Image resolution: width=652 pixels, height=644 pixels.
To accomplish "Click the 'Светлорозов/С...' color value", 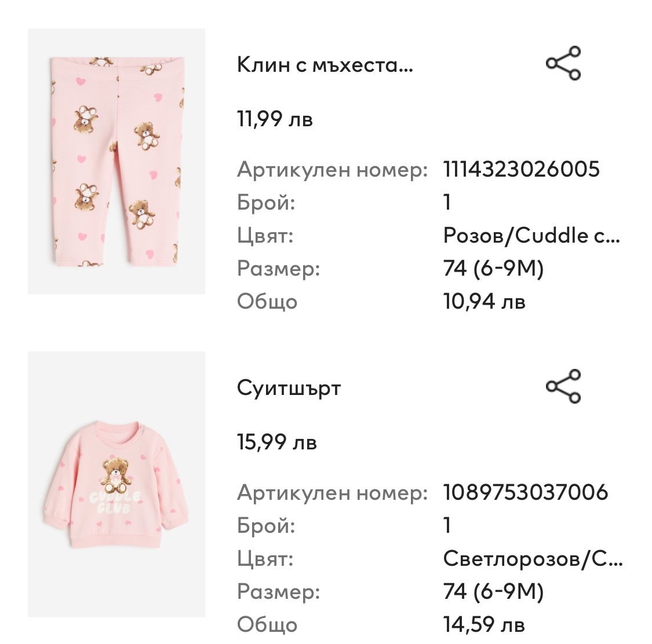I will 533,559.
